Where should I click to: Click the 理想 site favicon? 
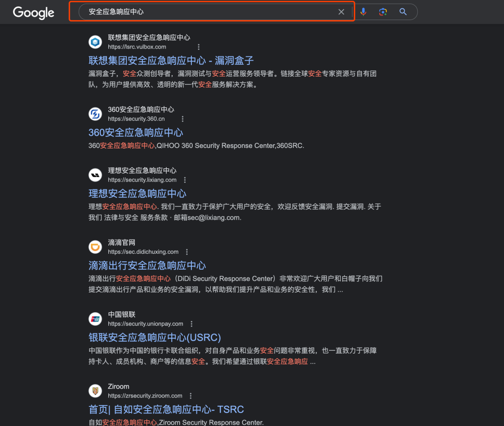pyautogui.click(x=95, y=175)
